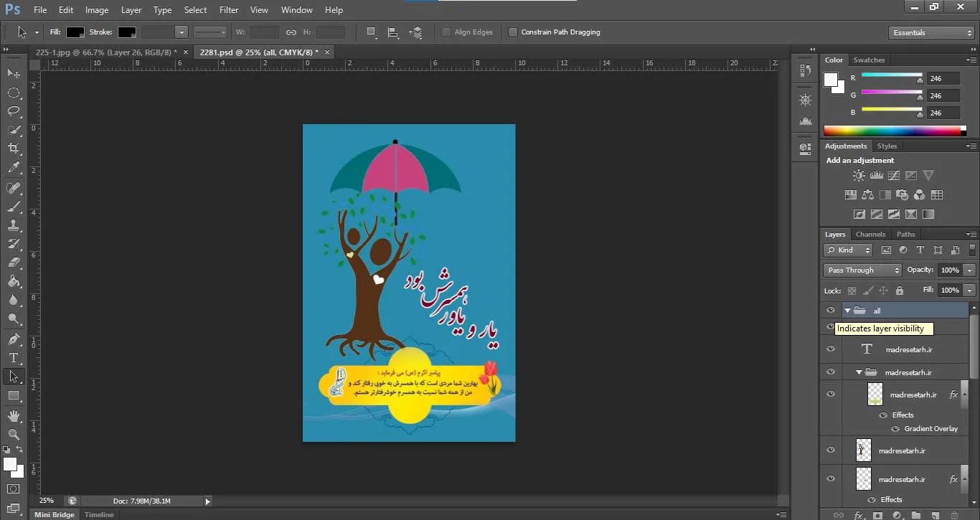
Task: Click the R value input field
Action: tap(943, 78)
